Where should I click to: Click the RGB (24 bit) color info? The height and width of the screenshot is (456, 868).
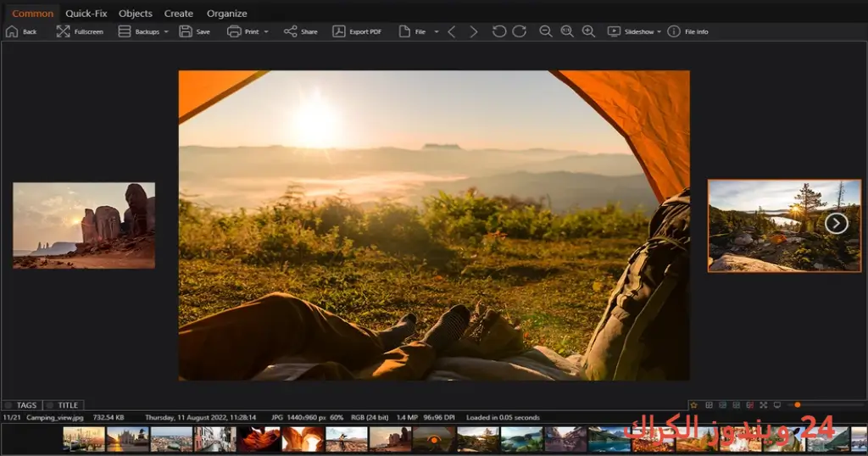click(370, 417)
